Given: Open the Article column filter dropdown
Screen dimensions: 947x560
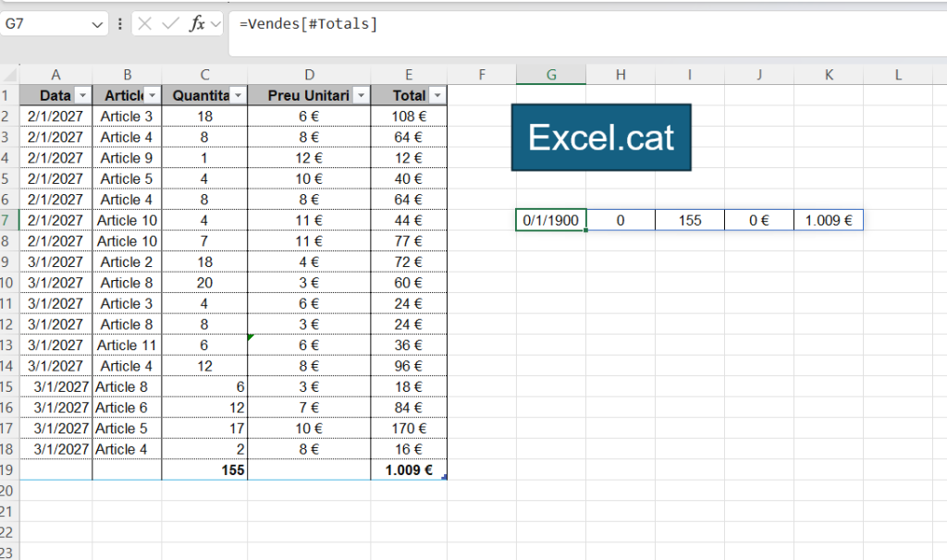Looking at the screenshot, I should click(153, 95).
